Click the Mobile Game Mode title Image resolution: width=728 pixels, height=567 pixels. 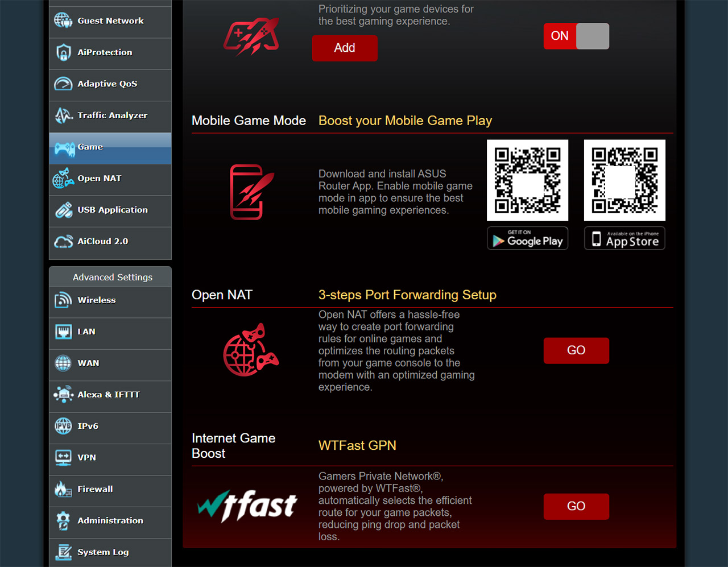coord(249,121)
